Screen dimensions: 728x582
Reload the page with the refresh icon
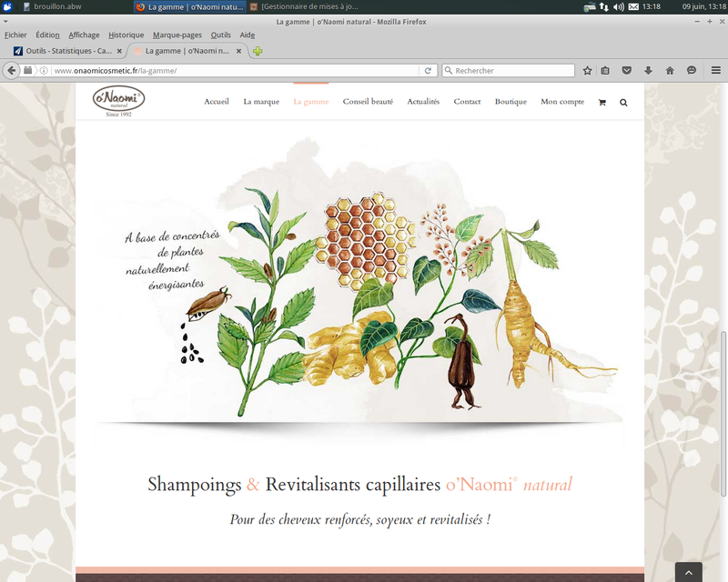tap(428, 71)
